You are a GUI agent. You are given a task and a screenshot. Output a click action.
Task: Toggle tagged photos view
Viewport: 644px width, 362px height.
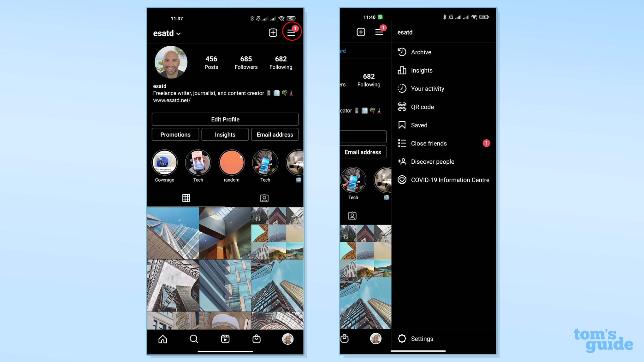pyautogui.click(x=264, y=198)
